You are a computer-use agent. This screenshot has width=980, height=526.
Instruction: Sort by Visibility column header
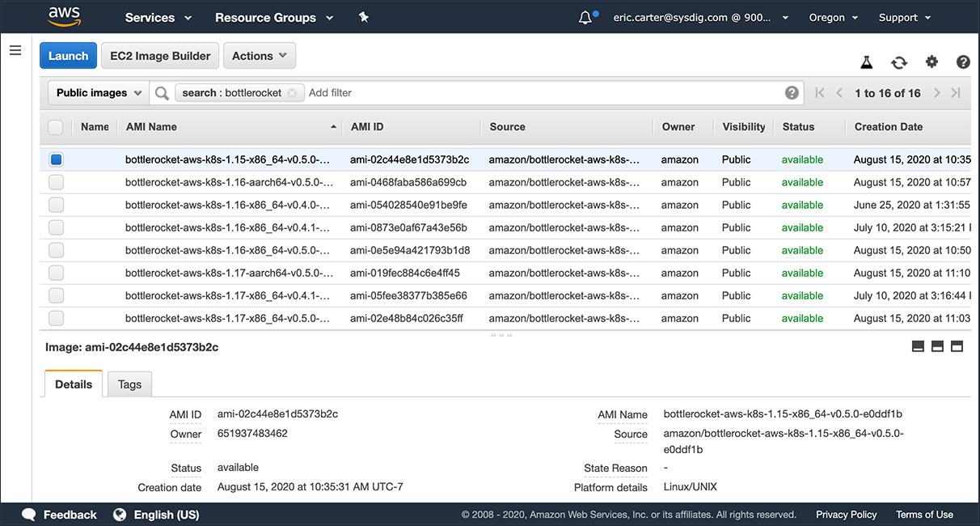point(743,127)
